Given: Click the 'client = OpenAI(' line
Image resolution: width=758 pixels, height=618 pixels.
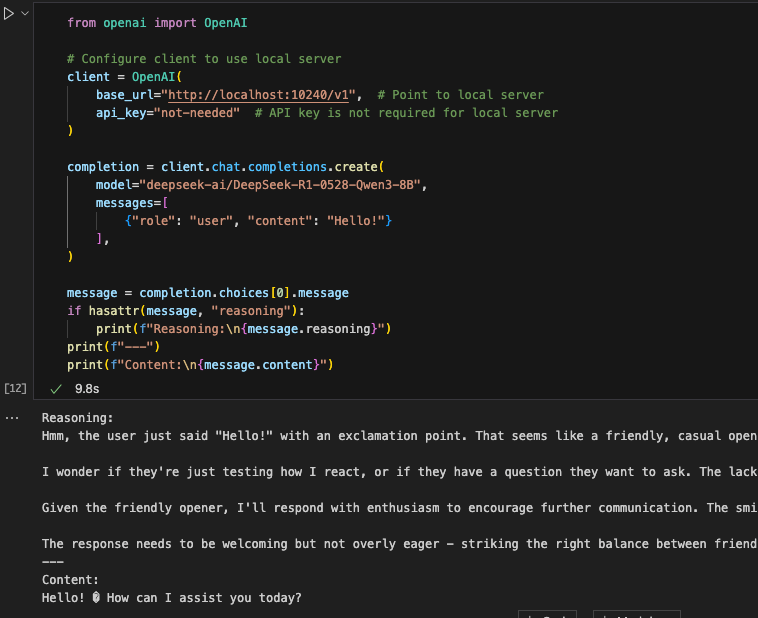Looking at the screenshot, I should point(124,77).
